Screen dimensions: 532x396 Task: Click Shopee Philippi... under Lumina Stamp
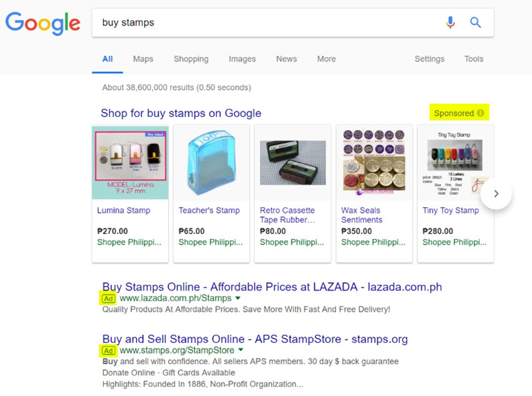pos(130,242)
